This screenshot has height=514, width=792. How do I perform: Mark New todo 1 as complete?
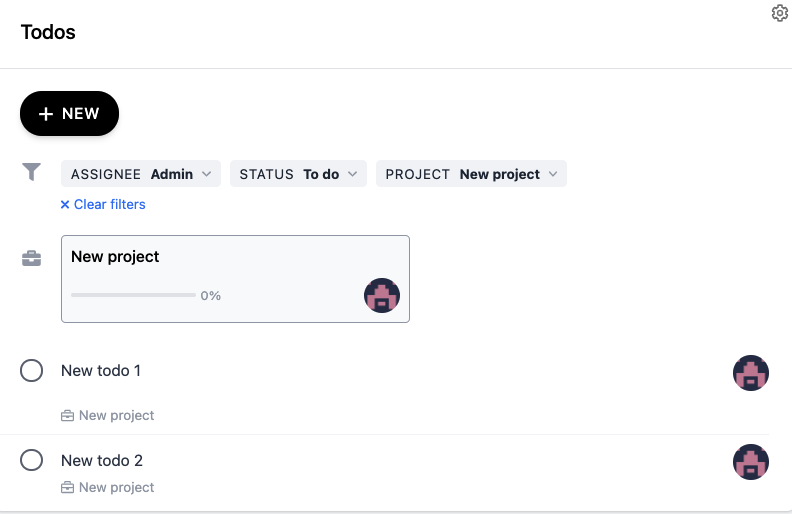(x=31, y=371)
